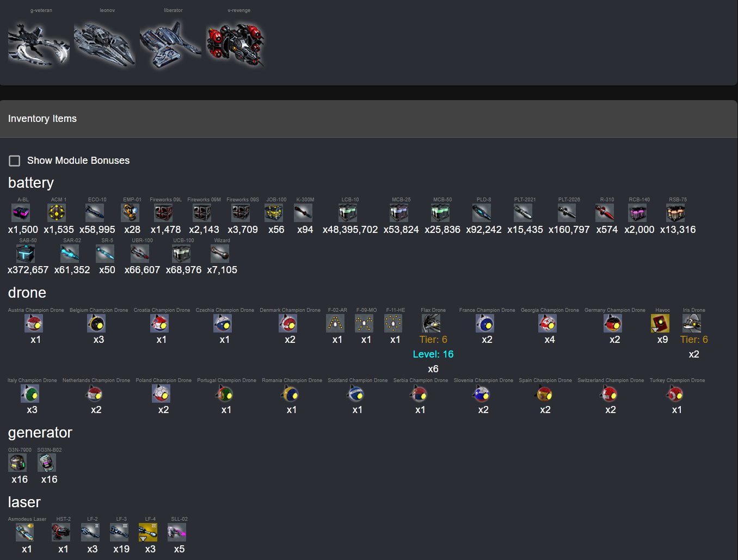Click the Fireworks 09M icon

pyautogui.click(x=202, y=213)
